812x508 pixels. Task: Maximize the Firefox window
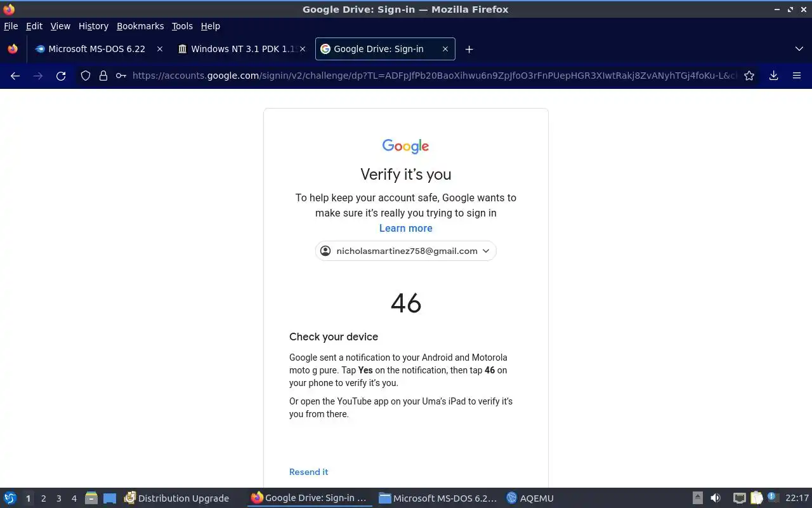tap(790, 10)
